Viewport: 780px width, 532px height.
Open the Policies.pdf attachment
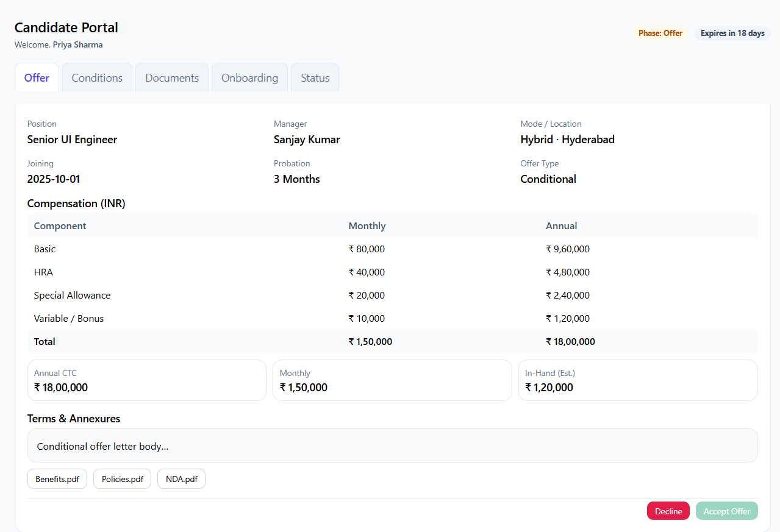click(x=122, y=479)
